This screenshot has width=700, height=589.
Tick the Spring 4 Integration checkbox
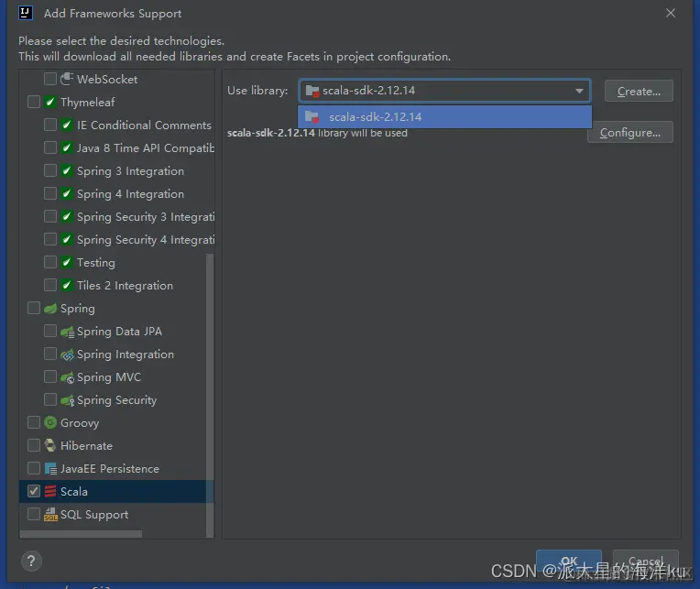(x=50, y=193)
